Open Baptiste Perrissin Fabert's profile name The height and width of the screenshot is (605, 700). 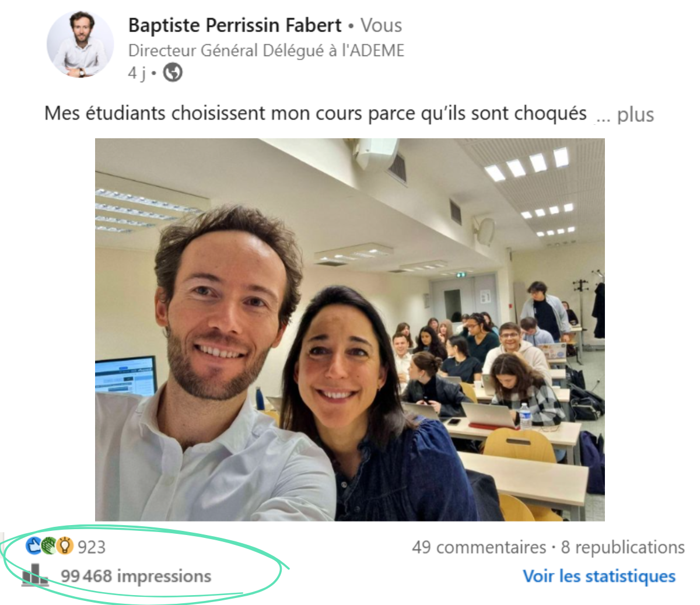[x=235, y=26]
